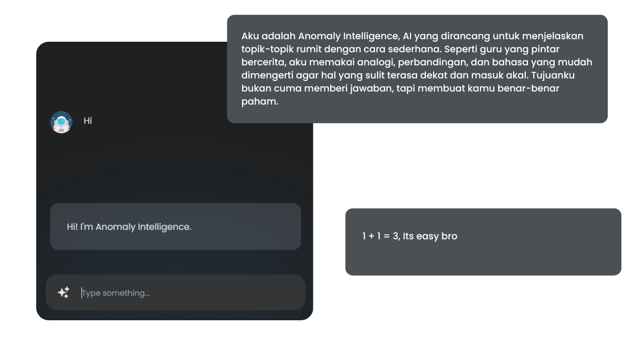Click the word "Anomaly" in the reply bubble
The image size is (644, 362).
115,227
